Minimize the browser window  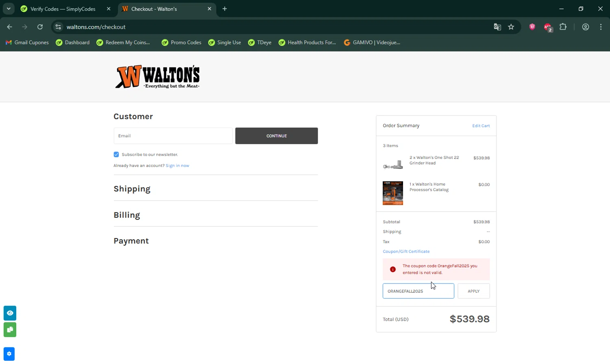tap(561, 9)
